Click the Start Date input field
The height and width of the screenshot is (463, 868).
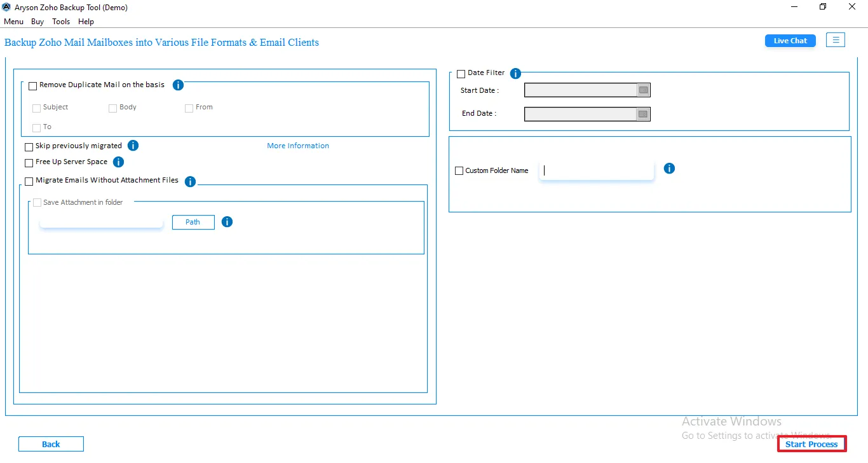pos(580,90)
